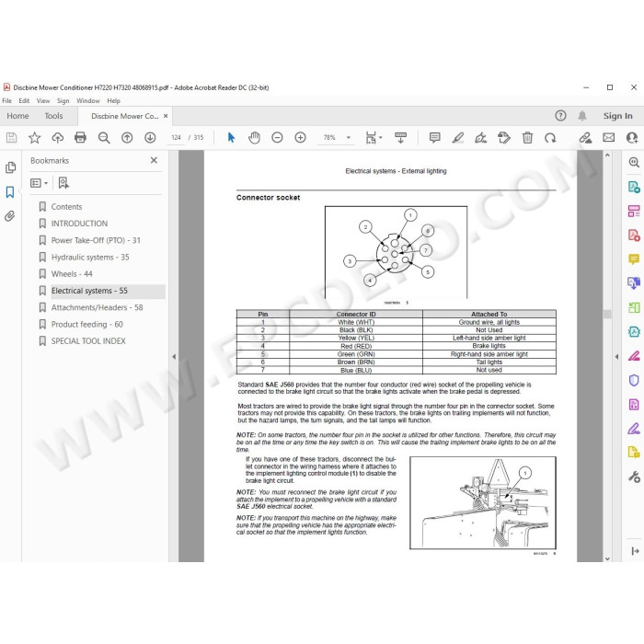644x644 pixels.
Task: Open the help question mark
Action: pyautogui.click(x=560, y=116)
